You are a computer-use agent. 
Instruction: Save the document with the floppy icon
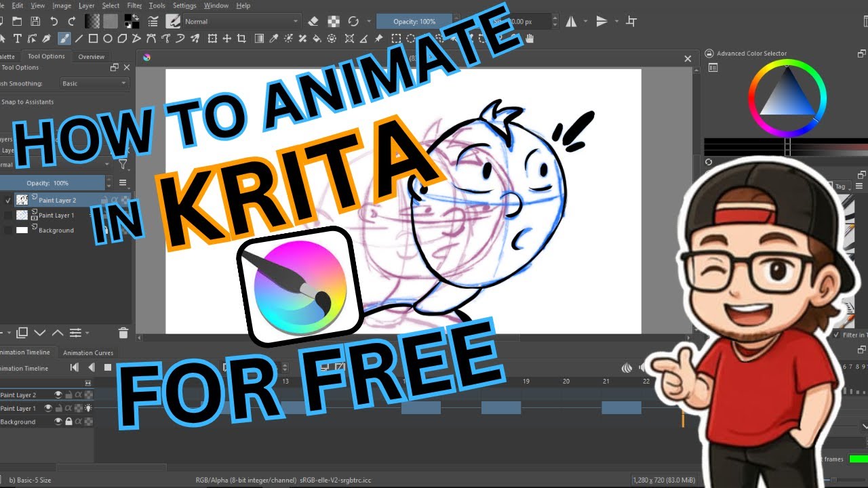click(x=35, y=22)
